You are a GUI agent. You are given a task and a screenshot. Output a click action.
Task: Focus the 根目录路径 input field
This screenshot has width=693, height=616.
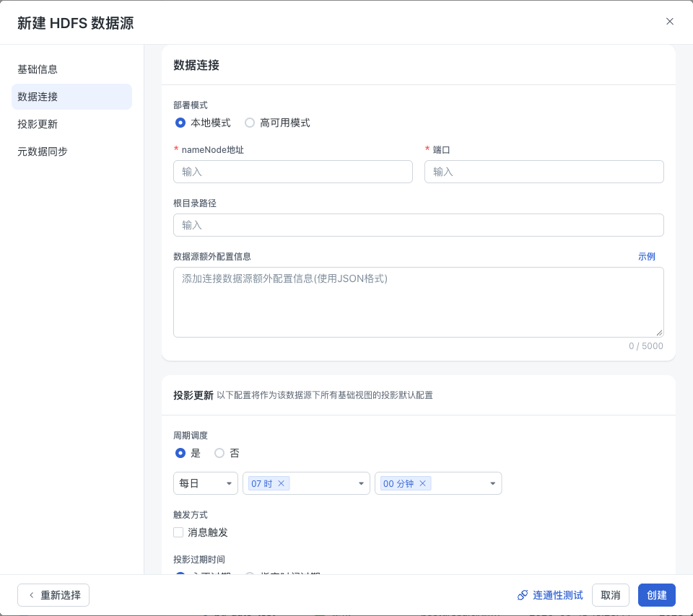click(419, 225)
